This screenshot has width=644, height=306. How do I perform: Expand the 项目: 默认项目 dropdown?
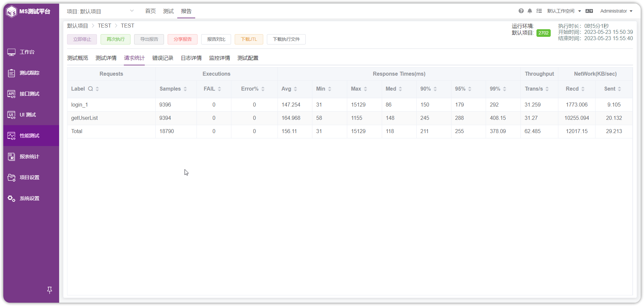(x=100, y=11)
